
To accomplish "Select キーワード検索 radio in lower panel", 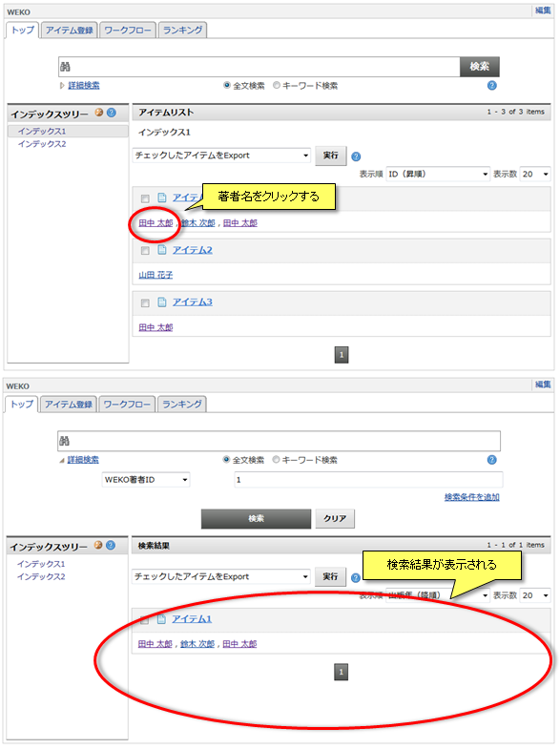I will [x=276, y=460].
